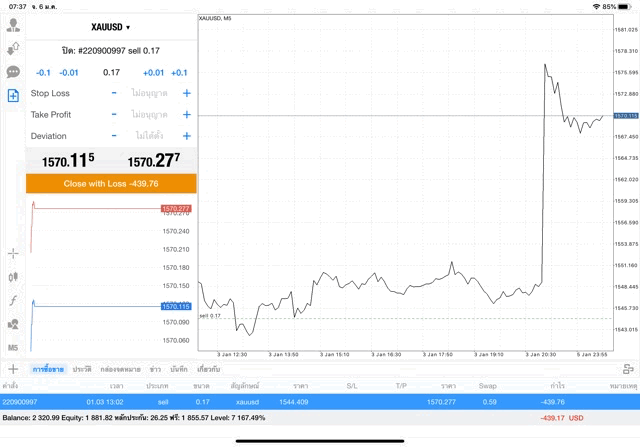Decrease Take Profit with minus button
640x447 pixels.
[x=114, y=115]
